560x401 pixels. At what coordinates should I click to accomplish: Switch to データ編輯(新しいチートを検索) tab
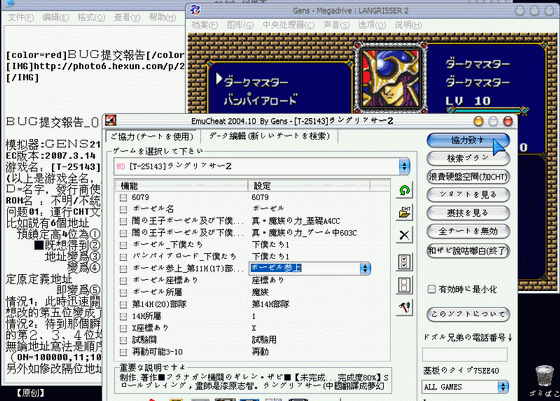pos(269,136)
